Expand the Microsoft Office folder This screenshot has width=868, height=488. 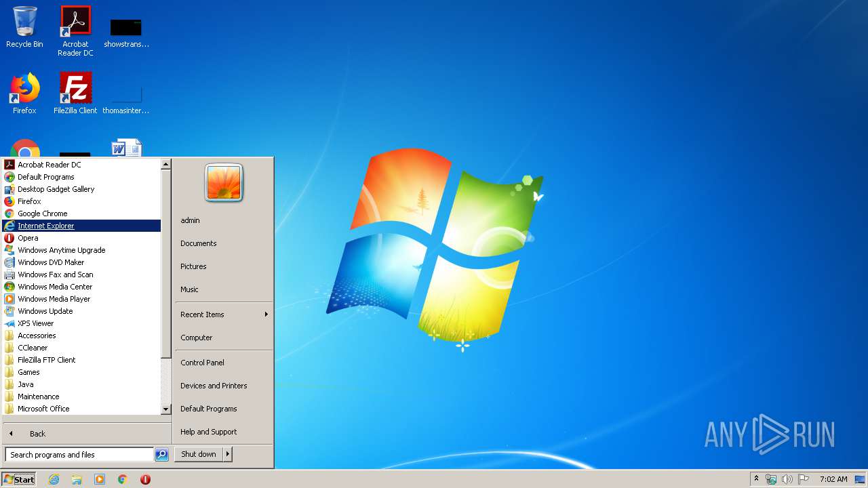coord(81,409)
